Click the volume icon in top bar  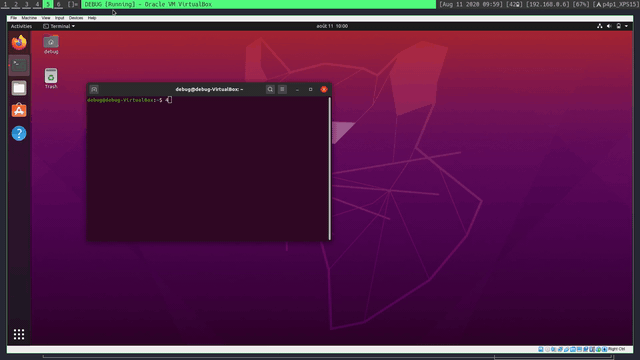pyautogui.click(x=609, y=26)
